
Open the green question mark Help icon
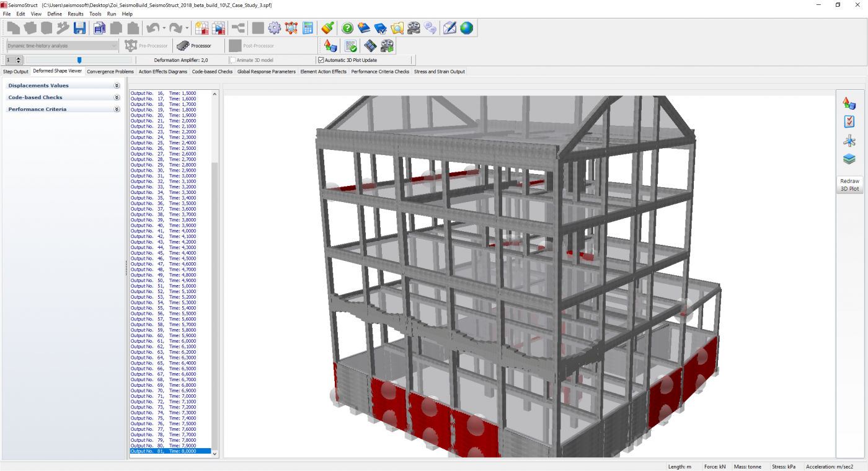347,28
